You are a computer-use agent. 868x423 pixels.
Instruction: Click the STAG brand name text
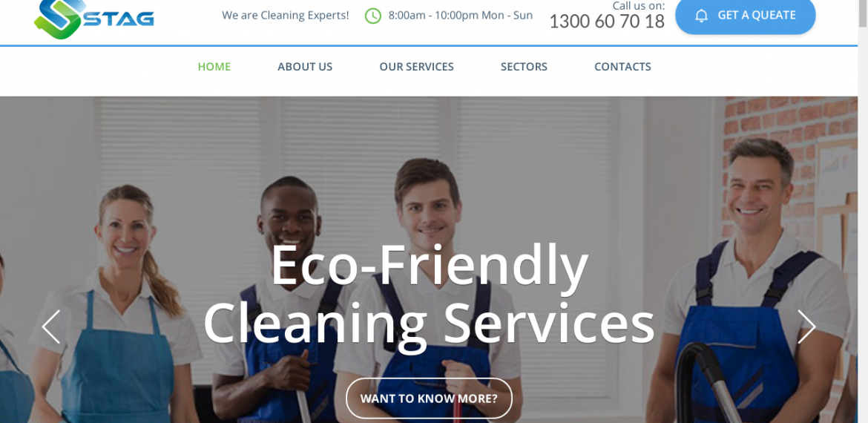[119, 19]
